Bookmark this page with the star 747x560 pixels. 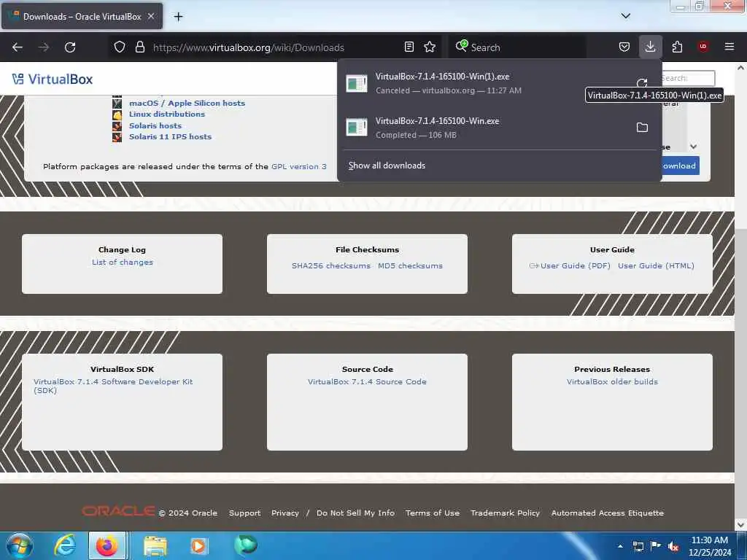pyautogui.click(x=430, y=47)
